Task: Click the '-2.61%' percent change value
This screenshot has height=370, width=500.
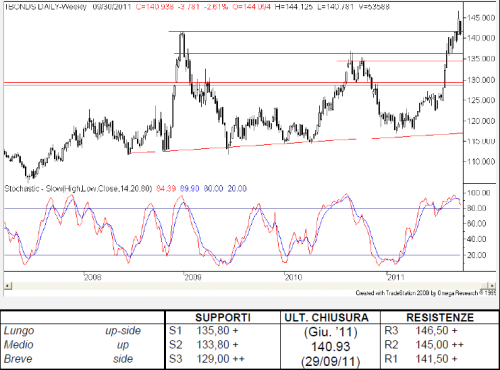Action: click(x=216, y=6)
